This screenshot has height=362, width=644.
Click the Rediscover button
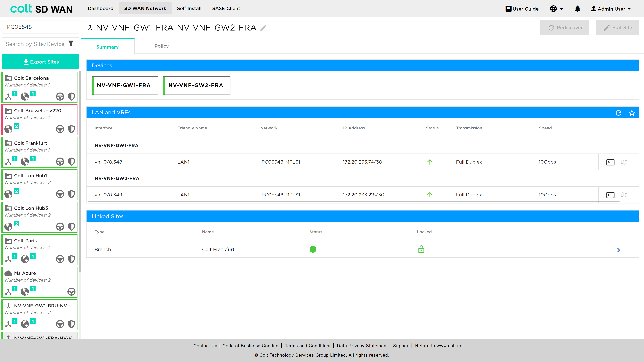coord(565,27)
